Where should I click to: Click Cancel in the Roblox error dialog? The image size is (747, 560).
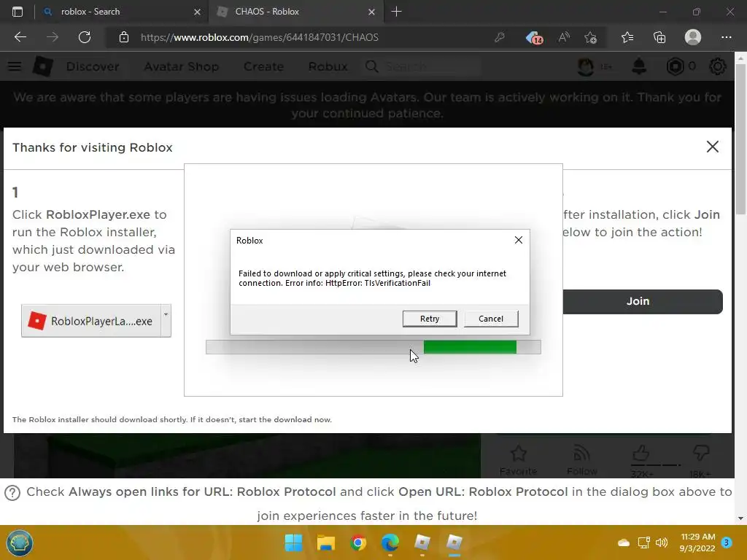point(491,319)
